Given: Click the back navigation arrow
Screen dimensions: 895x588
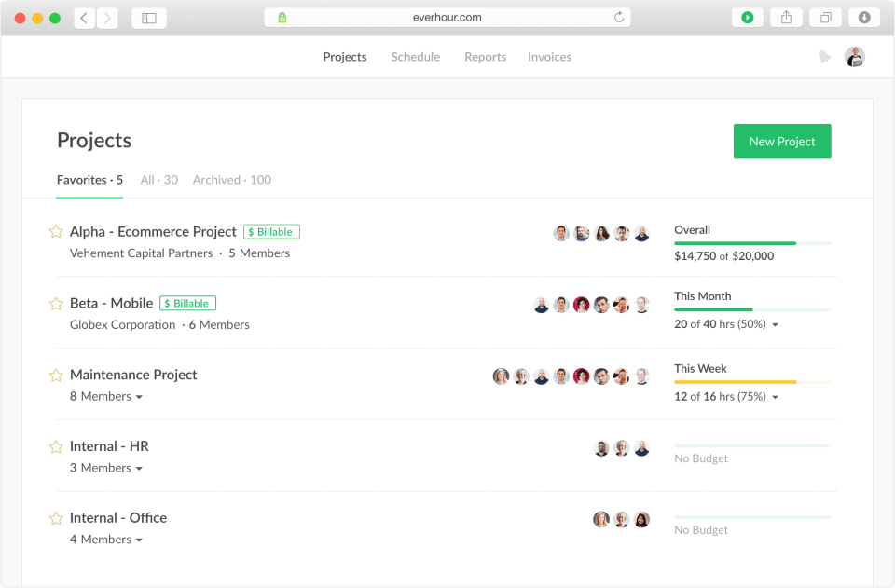Looking at the screenshot, I should pyautogui.click(x=83, y=17).
